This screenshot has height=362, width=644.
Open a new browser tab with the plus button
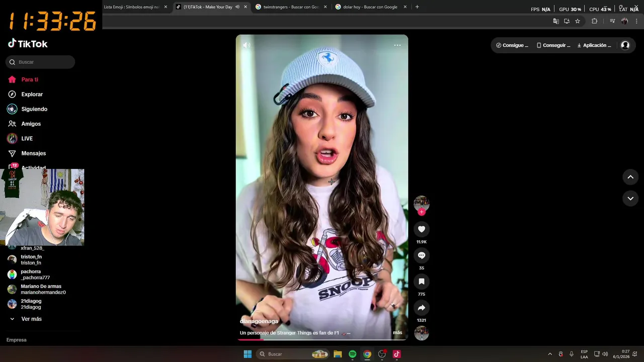(417, 7)
